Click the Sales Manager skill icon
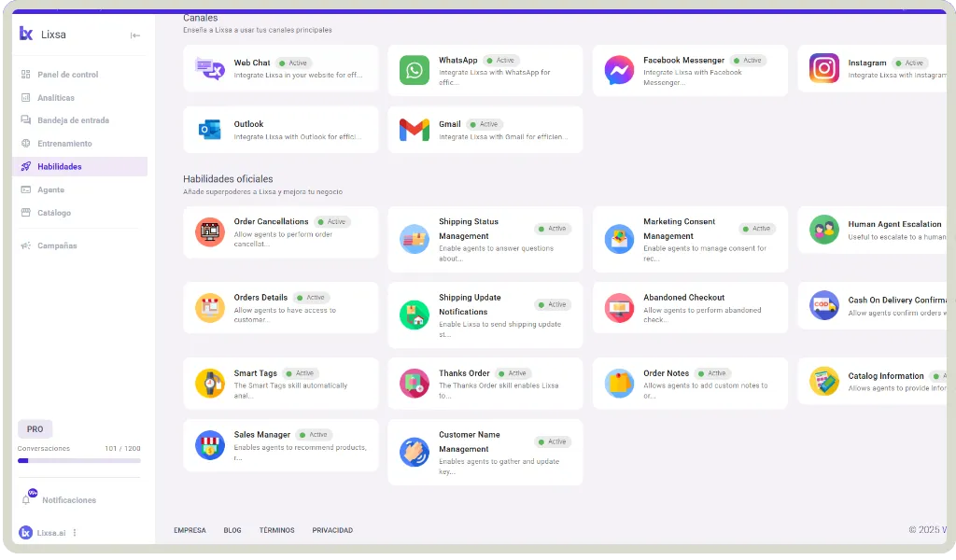Viewport: 956px width, 560px height. point(210,444)
